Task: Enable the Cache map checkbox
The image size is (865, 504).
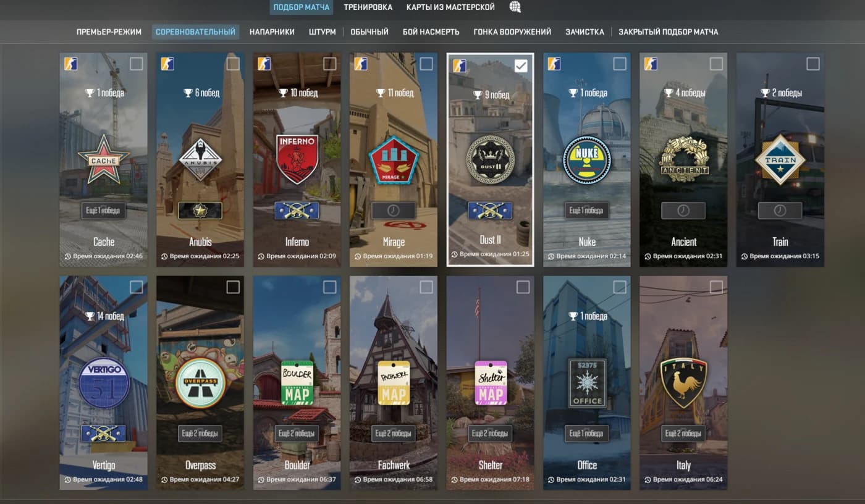Action: click(137, 64)
